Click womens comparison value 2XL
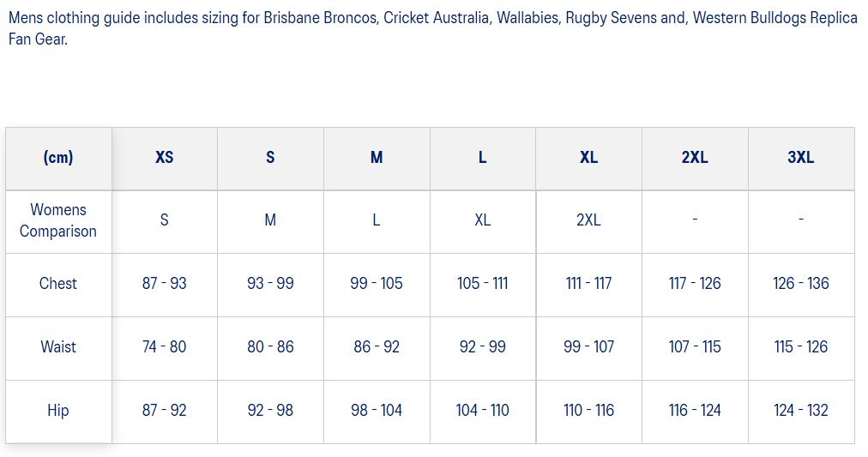 pyautogui.click(x=588, y=220)
